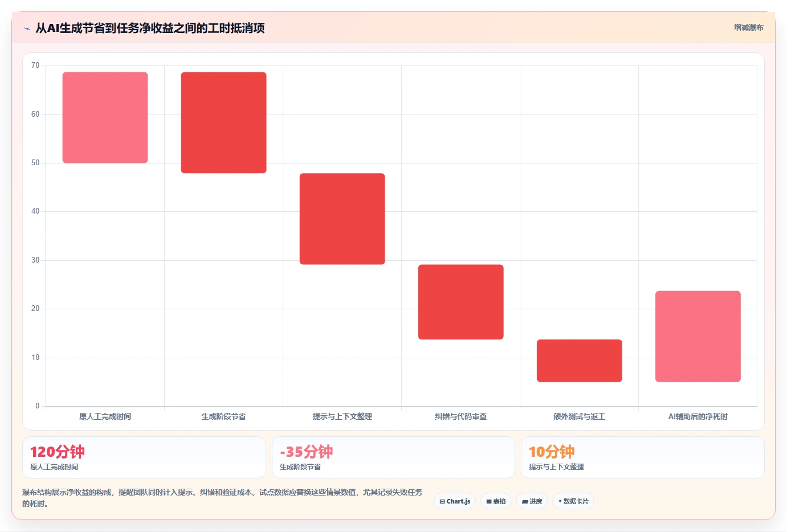Click the small icon before the title
This screenshot has width=787, height=532.
pos(27,28)
